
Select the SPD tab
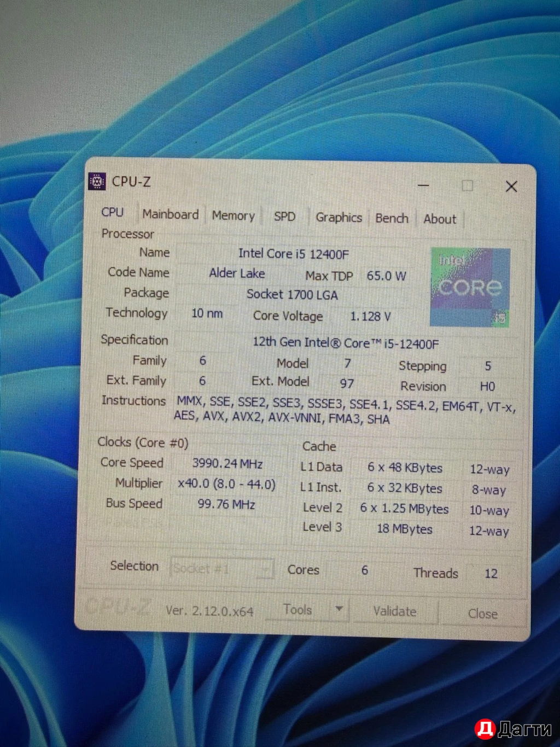[x=284, y=217]
